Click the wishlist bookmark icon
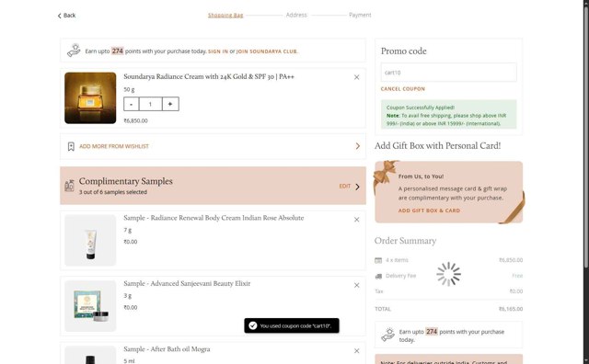 [71, 146]
